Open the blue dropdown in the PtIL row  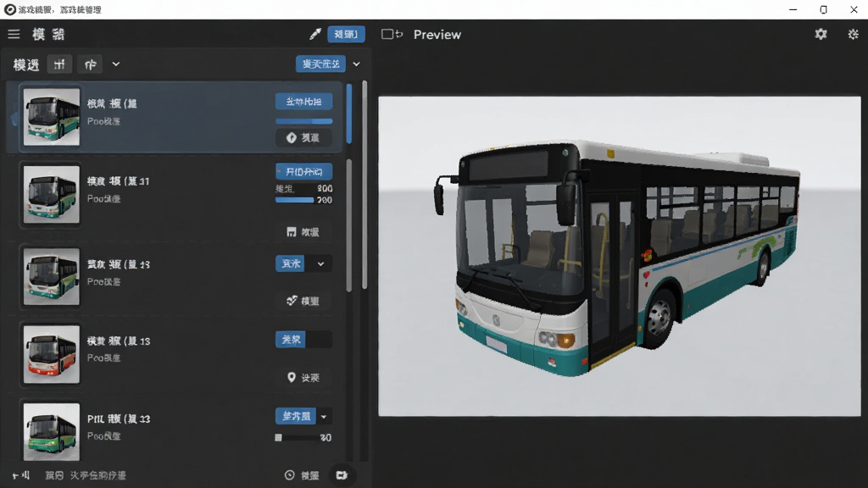(296, 416)
